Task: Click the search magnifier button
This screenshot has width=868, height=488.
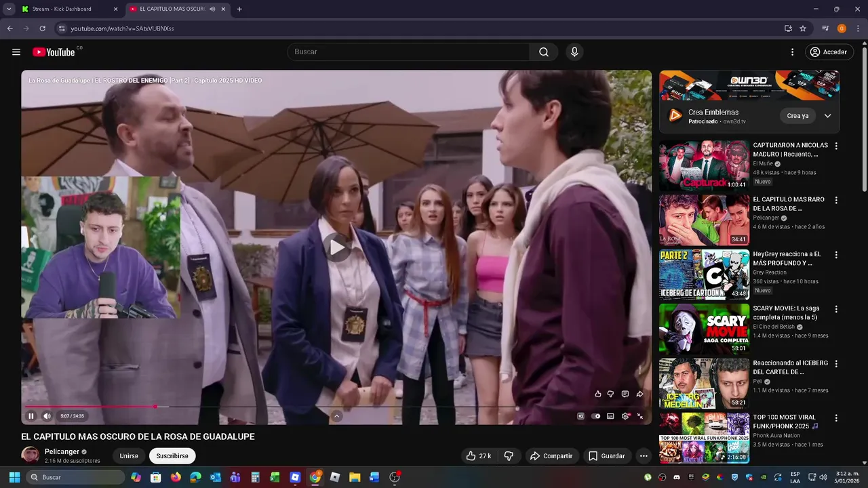Action: click(x=544, y=52)
